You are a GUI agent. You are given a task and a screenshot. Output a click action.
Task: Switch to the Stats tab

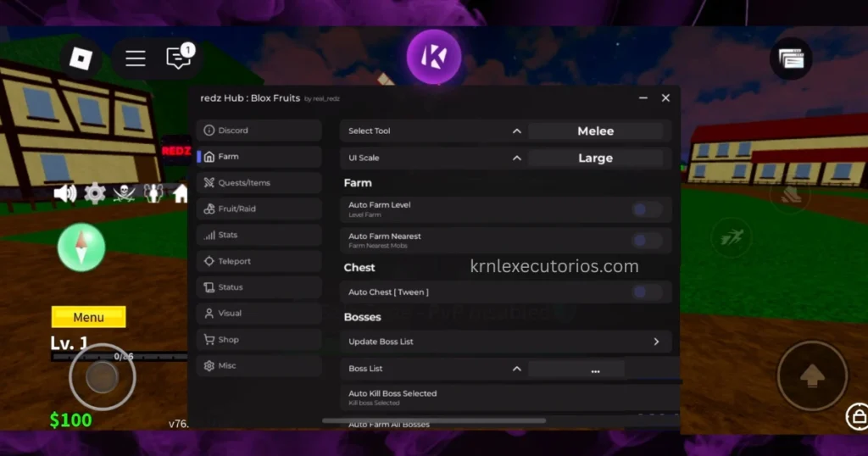[x=259, y=235]
